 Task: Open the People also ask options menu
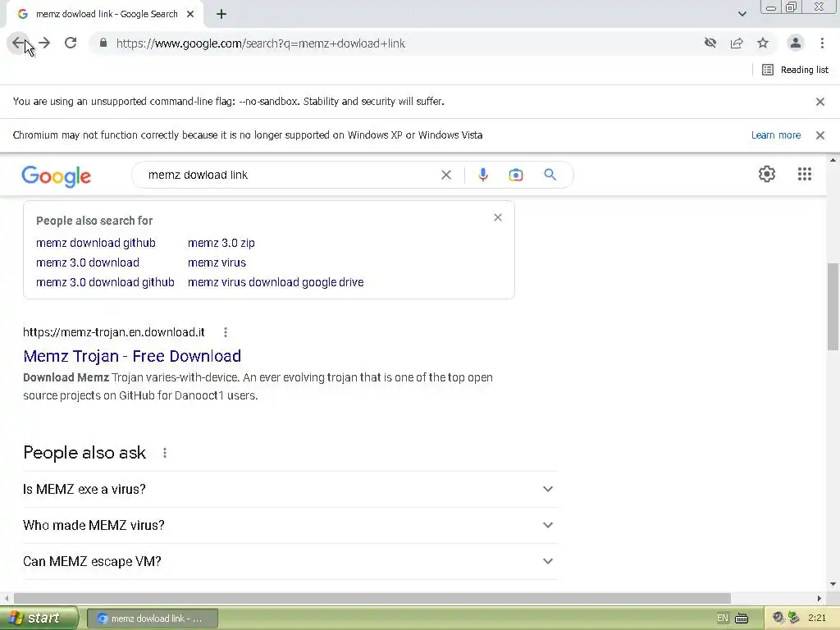[x=165, y=453]
